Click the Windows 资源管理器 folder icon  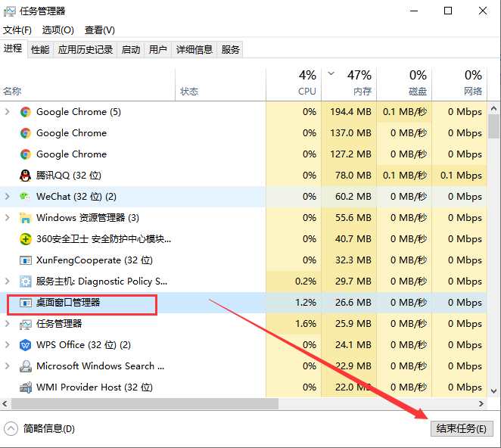pos(25,218)
